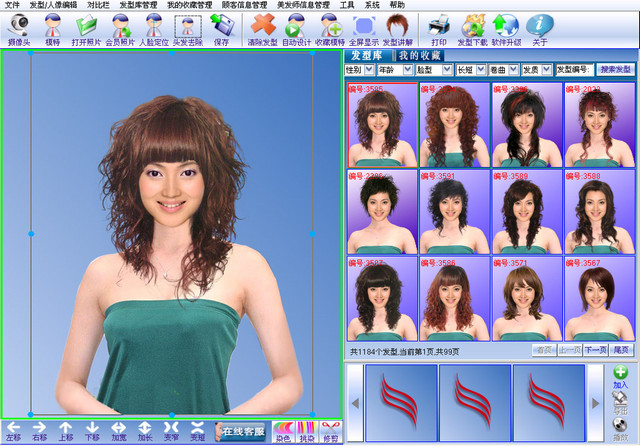Image resolution: width=640 pixels, height=446 pixels.
Task: Click the 搜索发型 search button
Action: (x=615, y=70)
